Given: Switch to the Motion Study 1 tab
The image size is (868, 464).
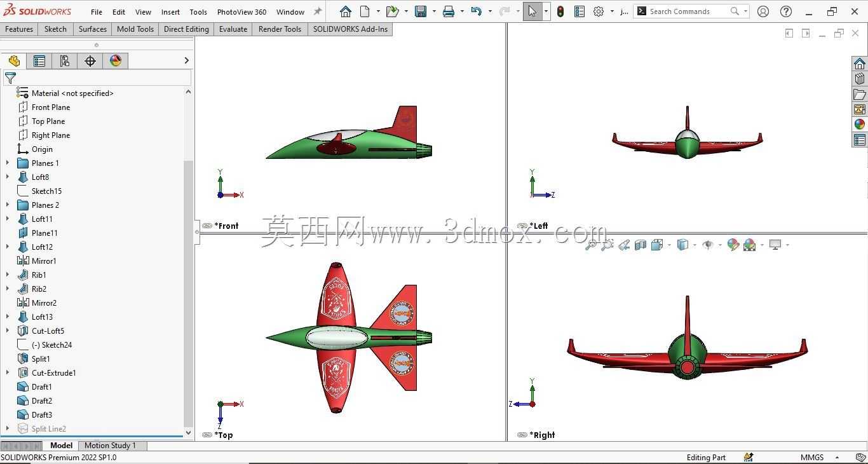Looking at the screenshot, I should [110, 446].
